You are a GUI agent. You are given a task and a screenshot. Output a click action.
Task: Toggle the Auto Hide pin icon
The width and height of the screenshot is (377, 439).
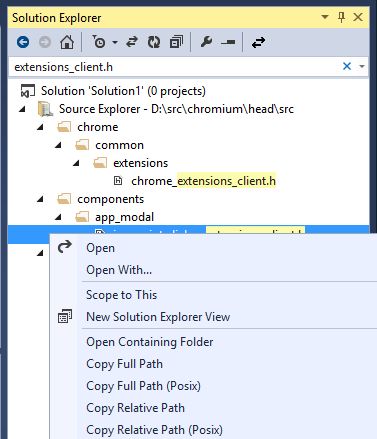341,17
